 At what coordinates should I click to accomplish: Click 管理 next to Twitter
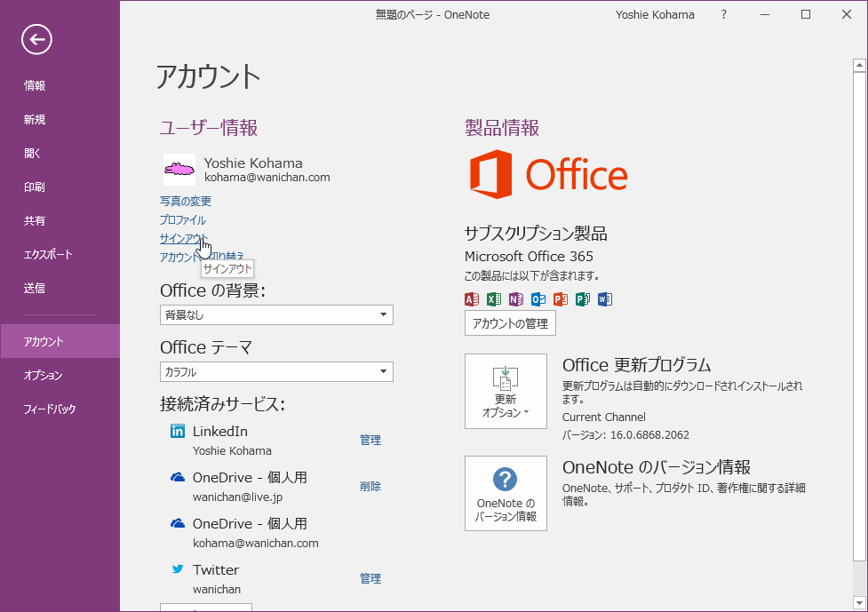[x=370, y=578]
